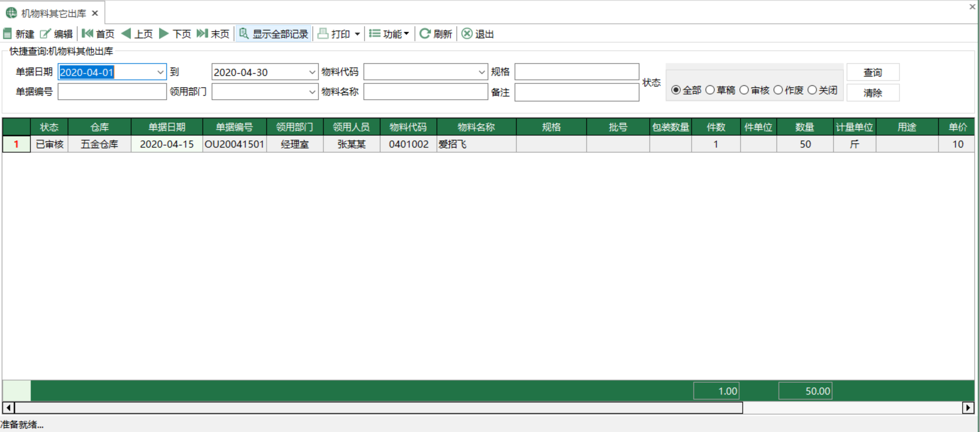
Task: Click the 新建 (New) toolbar icon
Action: [x=8, y=34]
